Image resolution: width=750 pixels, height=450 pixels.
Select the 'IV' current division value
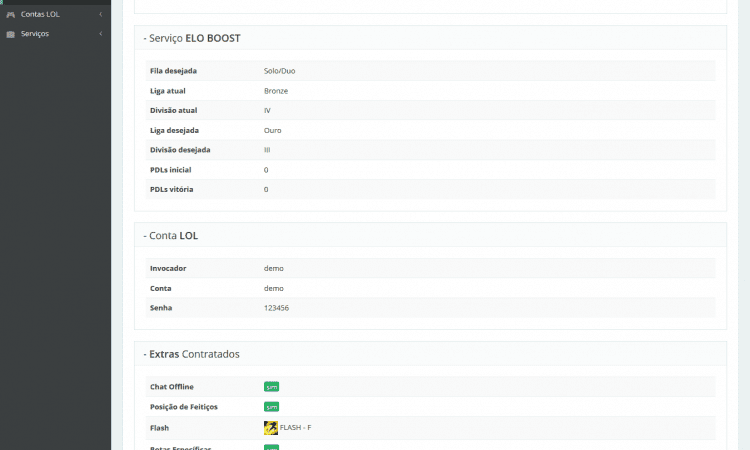click(x=267, y=110)
